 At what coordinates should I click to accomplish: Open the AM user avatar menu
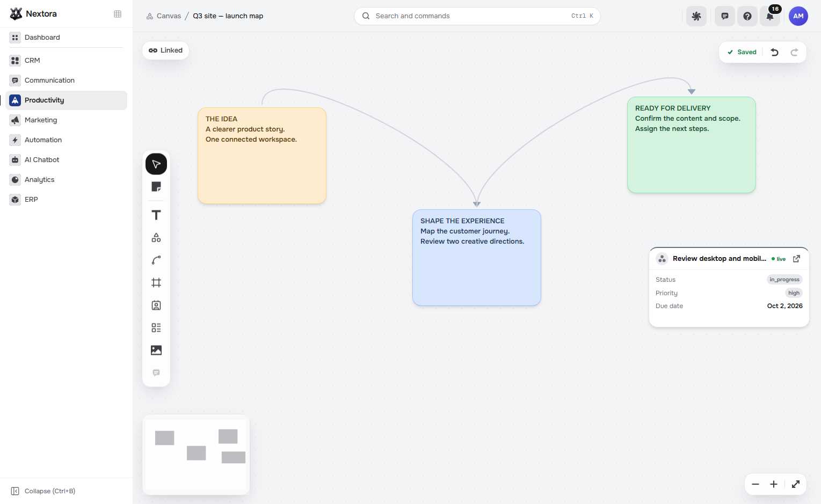tap(798, 16)
